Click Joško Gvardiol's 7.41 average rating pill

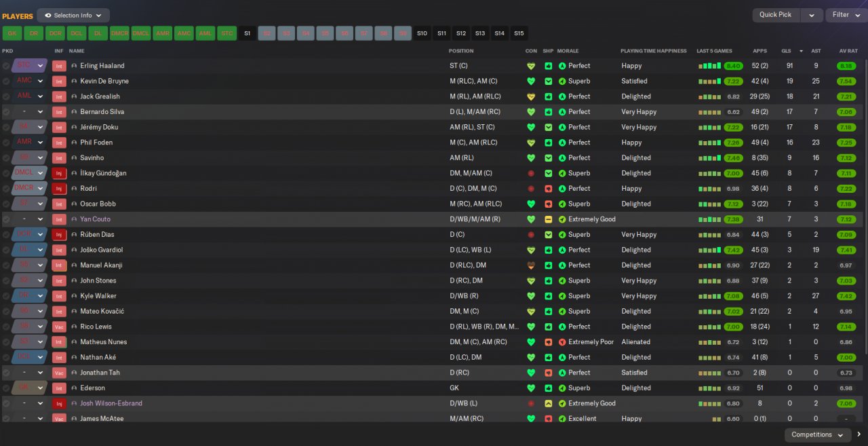[x=846, y=250]
